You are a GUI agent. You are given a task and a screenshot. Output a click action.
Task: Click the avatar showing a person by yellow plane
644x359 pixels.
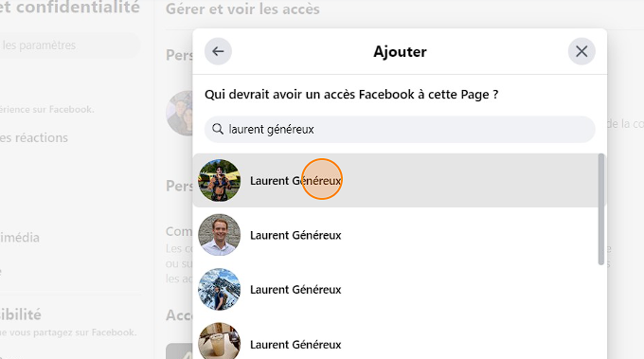[x=220, y=180]
